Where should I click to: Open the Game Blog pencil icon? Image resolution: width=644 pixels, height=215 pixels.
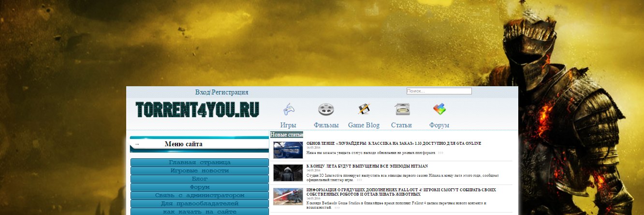coord(364,109)
